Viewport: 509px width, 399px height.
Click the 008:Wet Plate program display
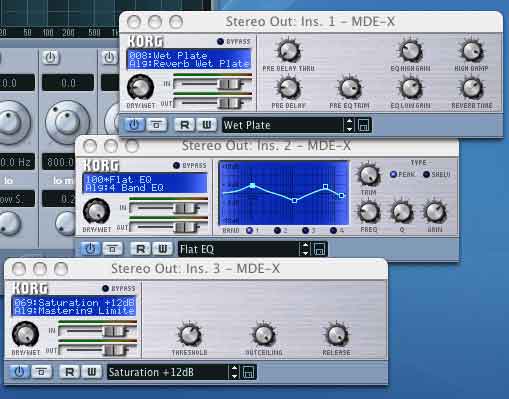point(189,59)
